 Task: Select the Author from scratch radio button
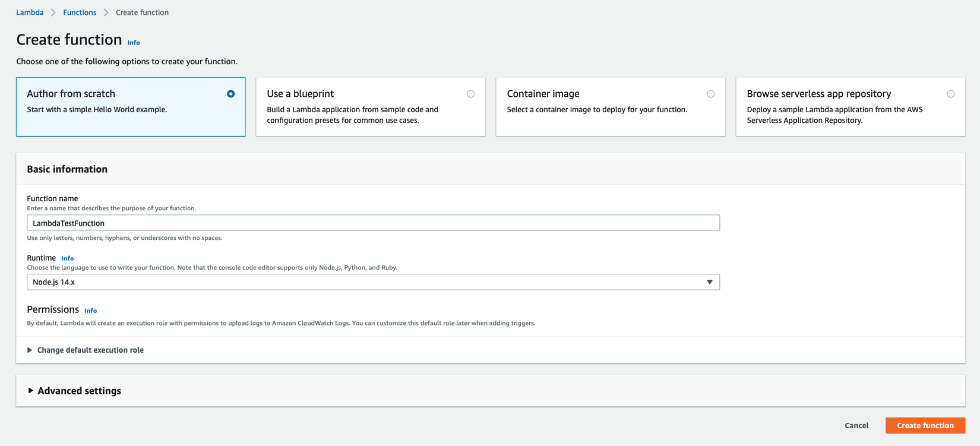[230, 94]
